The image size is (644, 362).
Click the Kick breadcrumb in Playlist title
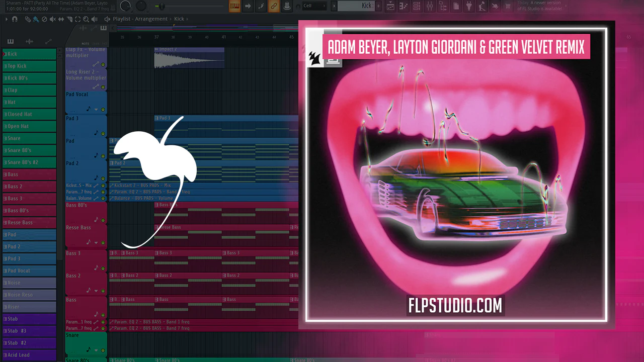[x=179, y=19]
